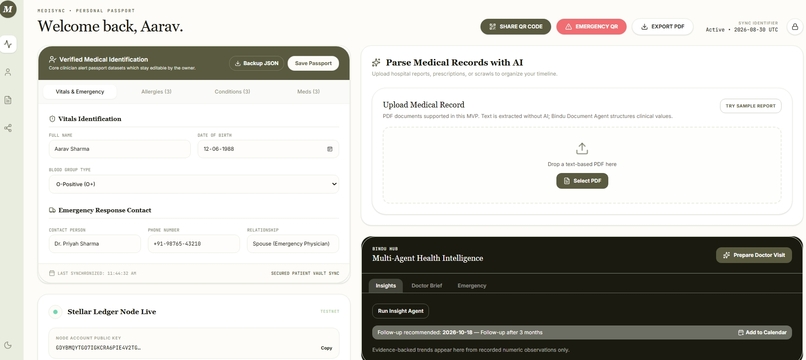
Task: Click Verified Medical Identification person icon
Action: pyautogui.click(x=52, y=60)
